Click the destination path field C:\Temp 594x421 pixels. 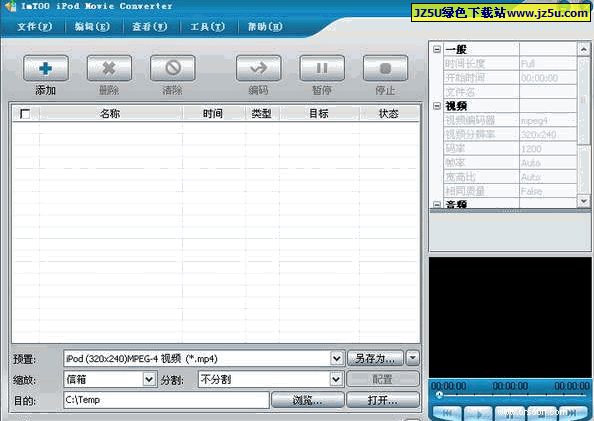pos(166,400)
